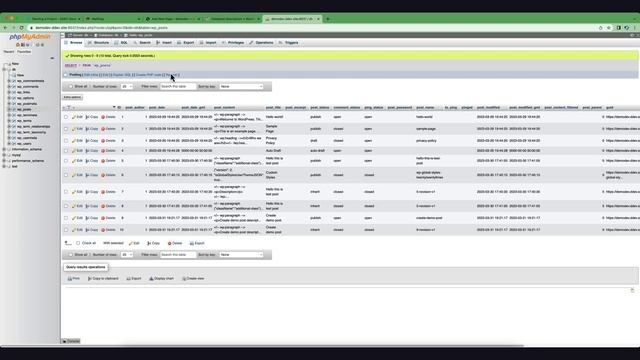Image resolution: width=640 pixels, height=360 pixels.
Task: Open the Sort by key dropdown below the table
Action: [x=241, y=255]
